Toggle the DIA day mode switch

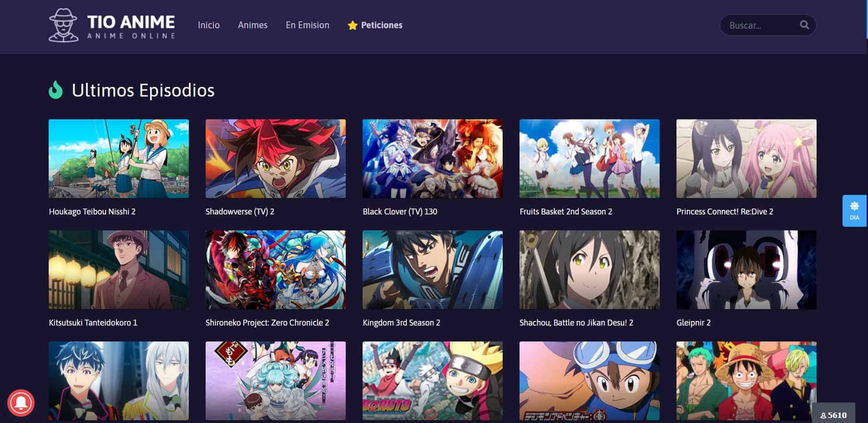click(854, 211)
